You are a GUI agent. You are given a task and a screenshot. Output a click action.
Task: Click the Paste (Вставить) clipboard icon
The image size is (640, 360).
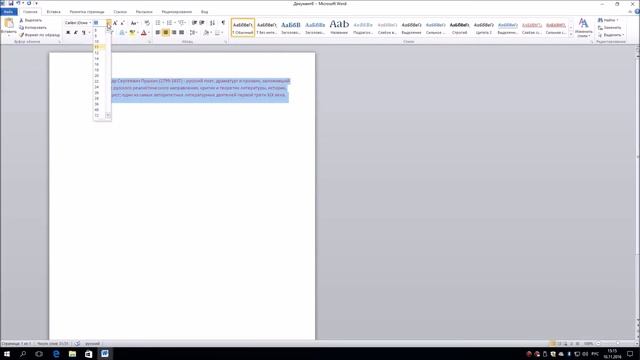point(9,23)
